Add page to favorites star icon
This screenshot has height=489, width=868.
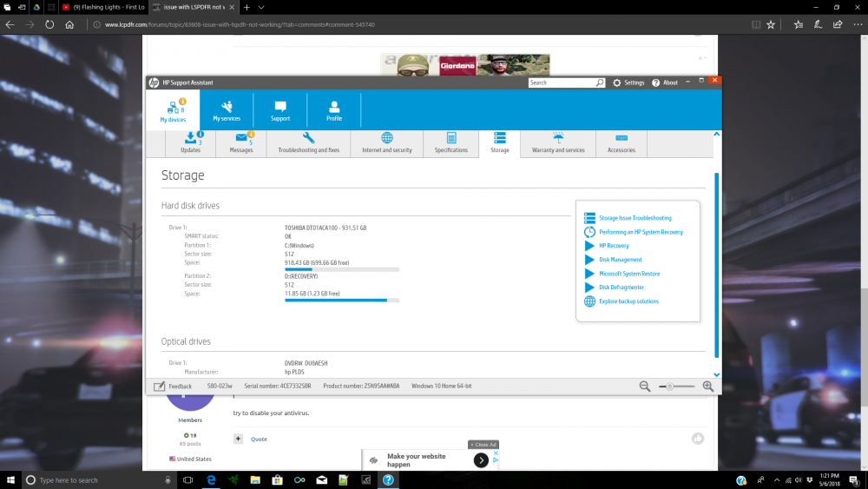[771, 24]
